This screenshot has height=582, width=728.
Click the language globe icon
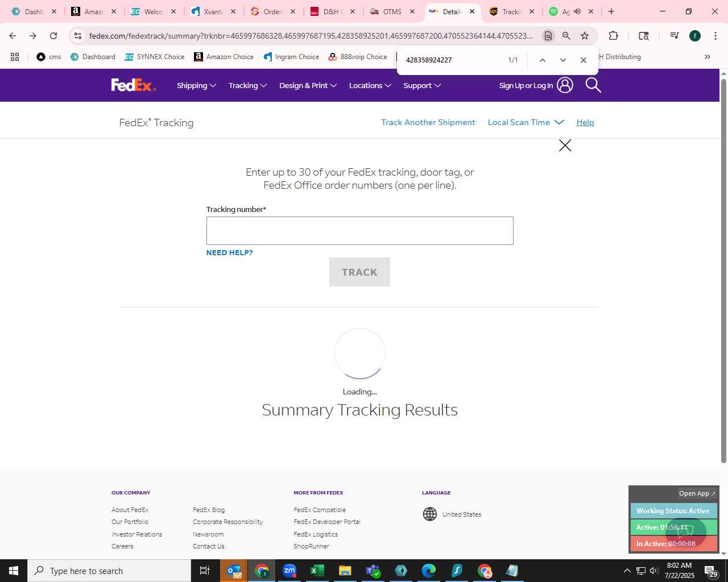[430, 514]
